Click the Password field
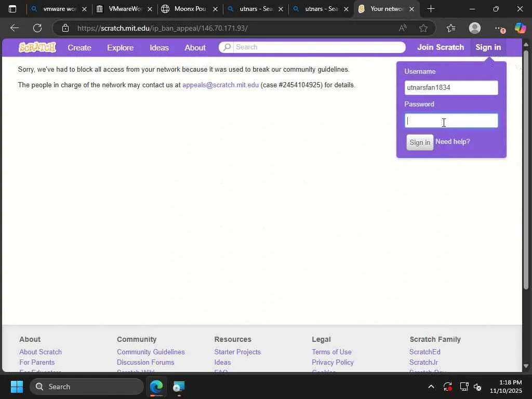The width and height of the screenshot is (532, 399). coord(451,121)
